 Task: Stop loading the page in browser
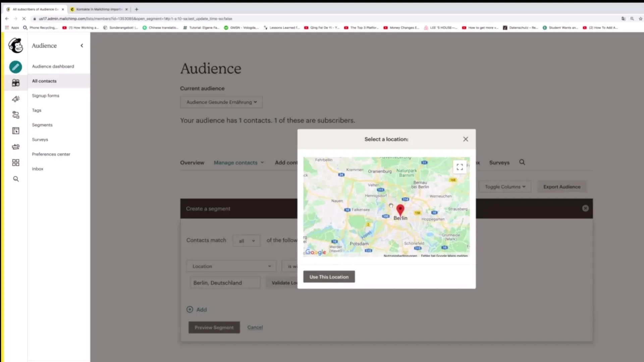pyautogui.click(x=24, y=19)
